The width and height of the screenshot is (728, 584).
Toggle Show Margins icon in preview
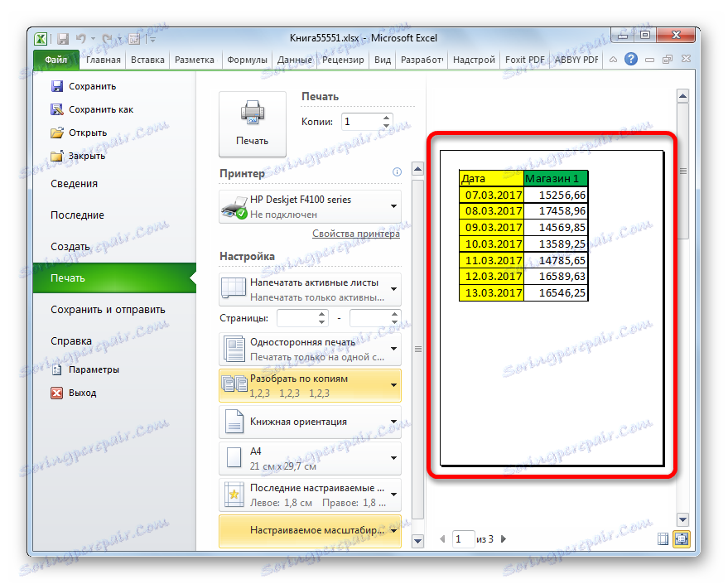663,538
